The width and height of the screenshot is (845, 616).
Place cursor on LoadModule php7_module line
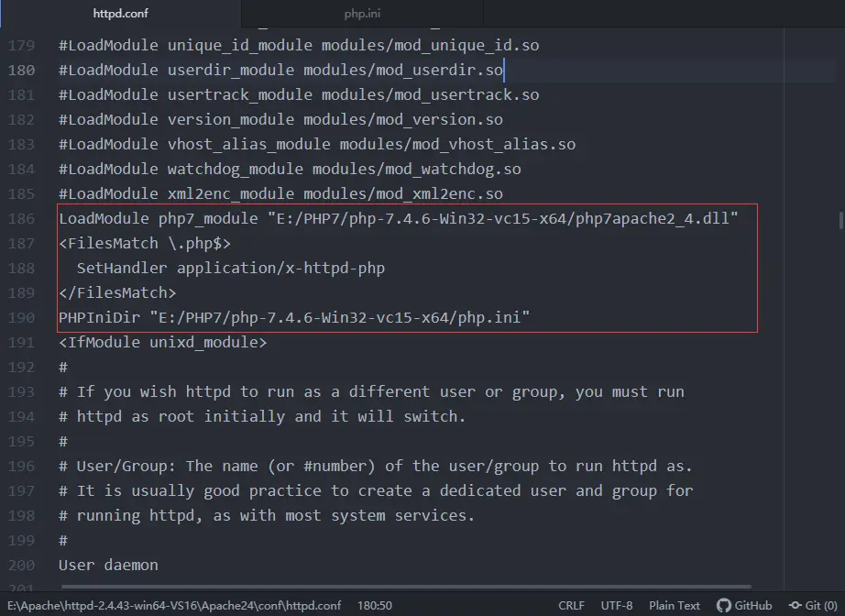coord(398,218)
